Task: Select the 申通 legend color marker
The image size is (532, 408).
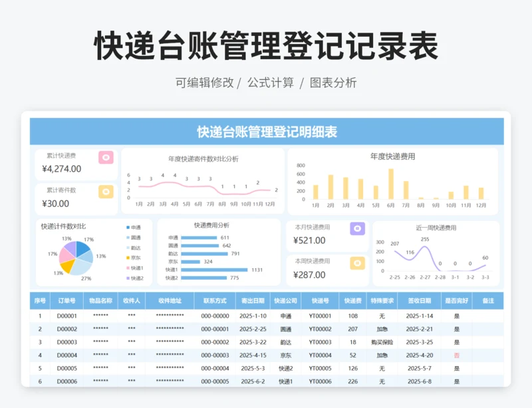Action: pyautogui.click(x=128, y=227)
